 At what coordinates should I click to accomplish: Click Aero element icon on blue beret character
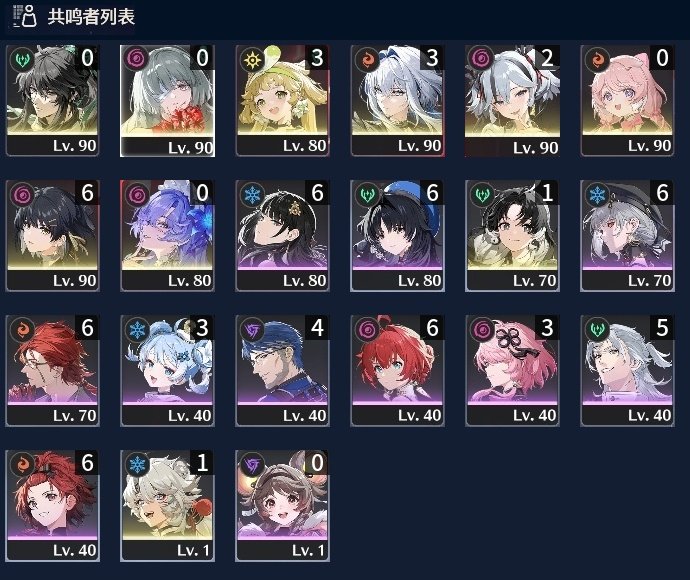[367, 194]
